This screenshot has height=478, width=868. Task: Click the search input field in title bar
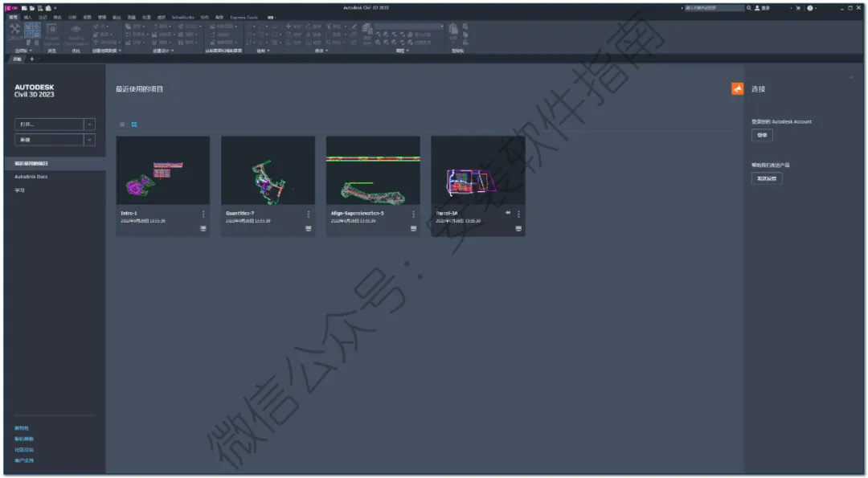click(714, 8)
